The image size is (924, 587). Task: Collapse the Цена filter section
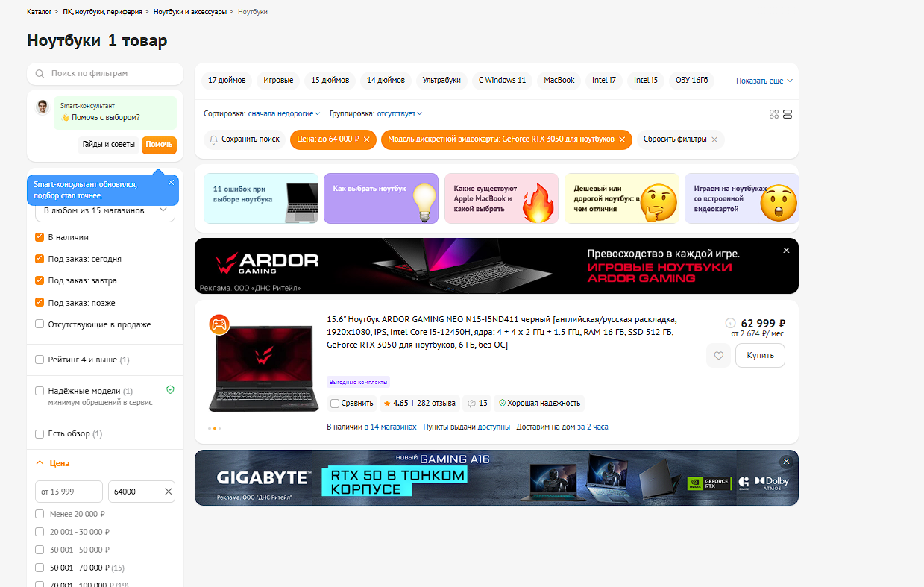(x=52, y=463)
